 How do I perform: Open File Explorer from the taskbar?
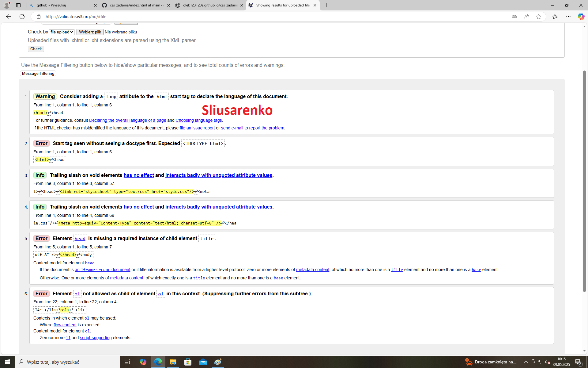[173, 362]
